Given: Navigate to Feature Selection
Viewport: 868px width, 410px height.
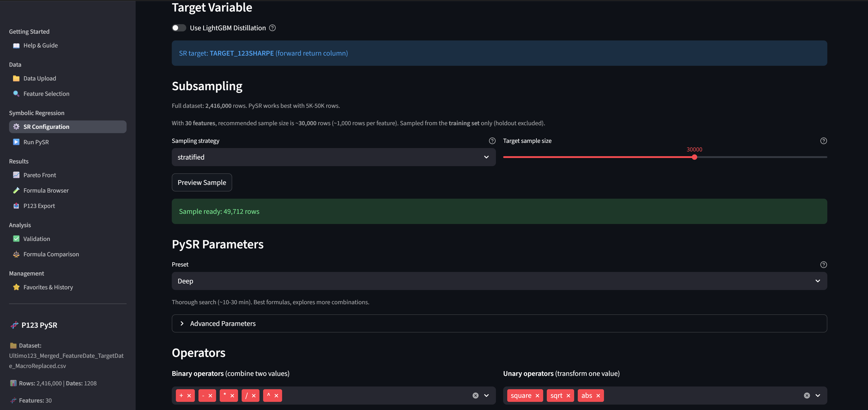Looking at the screenshot, I should 46,94.
